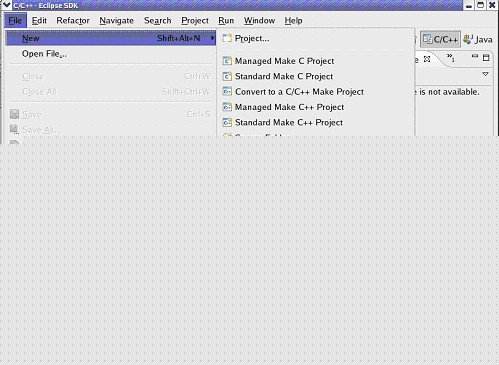The image size is (499, 365).
Task: Select New in the File menu
Action: click(111, 38)
